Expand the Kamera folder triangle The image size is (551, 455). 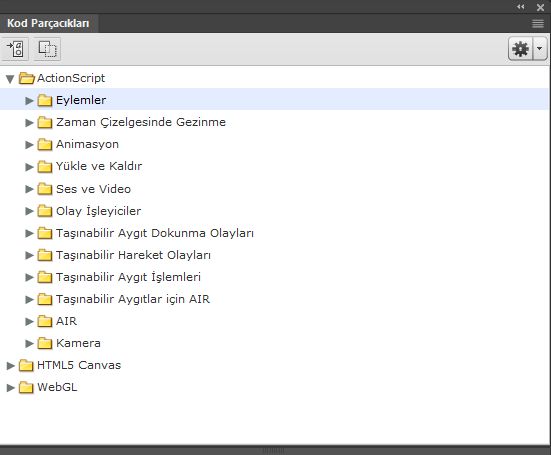point(30,344)
